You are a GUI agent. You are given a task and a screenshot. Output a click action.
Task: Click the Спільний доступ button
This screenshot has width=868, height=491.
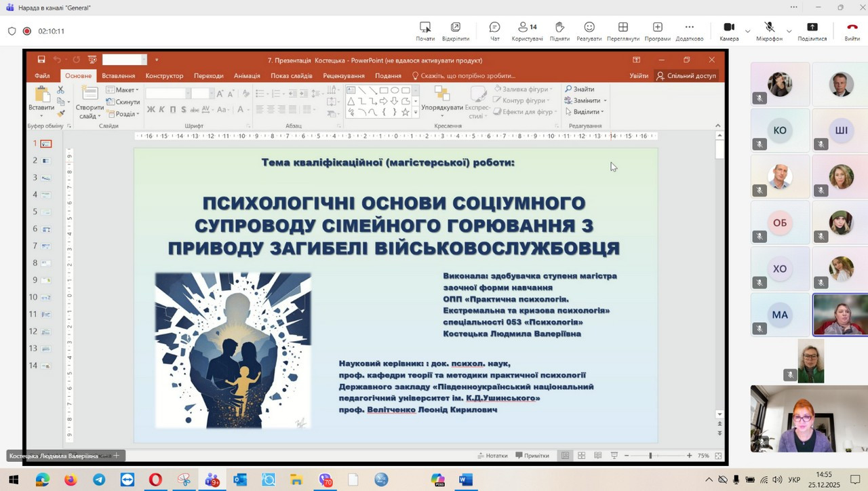point(686,76)
